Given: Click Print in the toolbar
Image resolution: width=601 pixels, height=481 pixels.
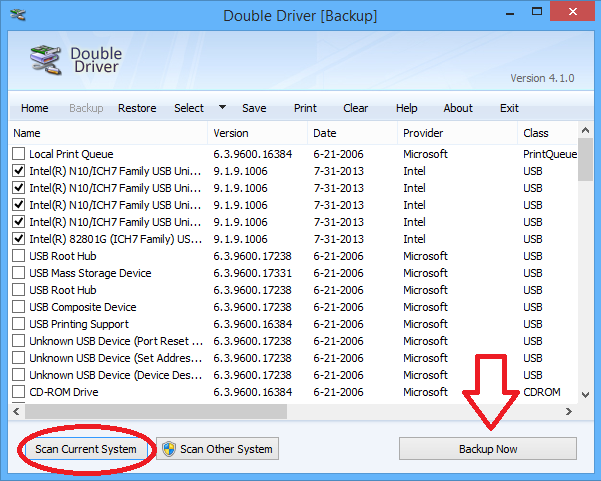Looking at the screenshot, I should coord(305,108).
